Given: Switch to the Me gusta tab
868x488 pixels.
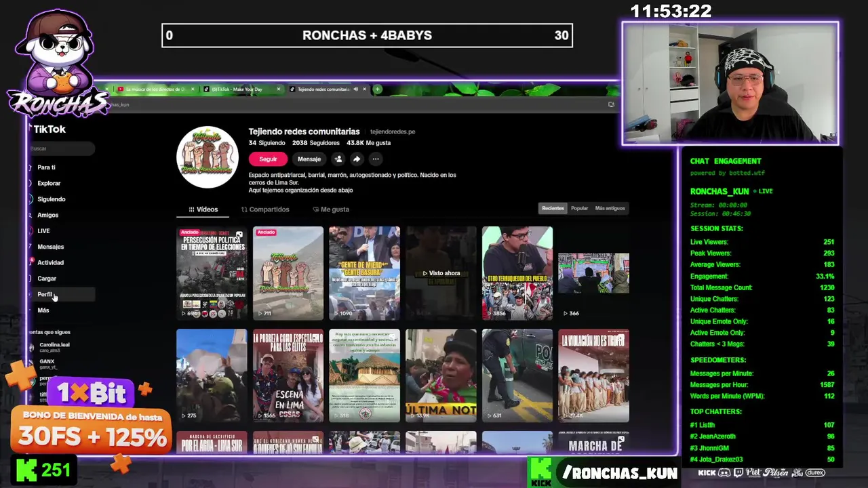Looking at the screenshot, I should click(331, 209).
